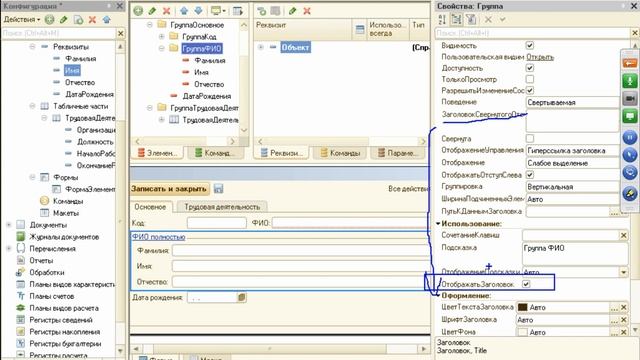
Task: Click the Открыть link for Пользовательская видимость
Action: click(x=540, y=57)
